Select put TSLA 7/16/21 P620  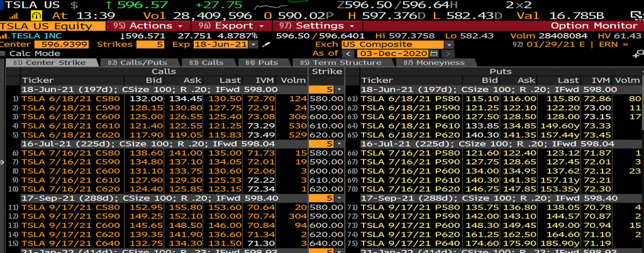pyautogui.click(x=411, y=189)
